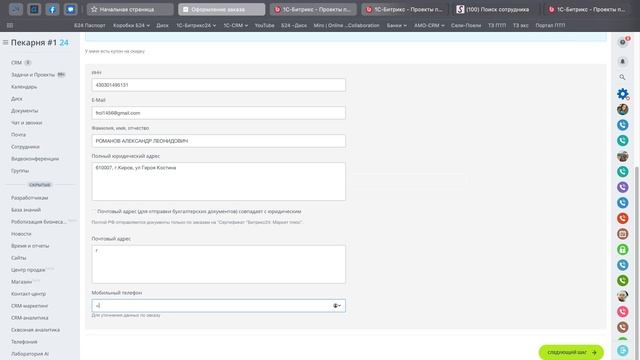Switch to the (100) Поиск сотрудника tab

click(494, 9)
